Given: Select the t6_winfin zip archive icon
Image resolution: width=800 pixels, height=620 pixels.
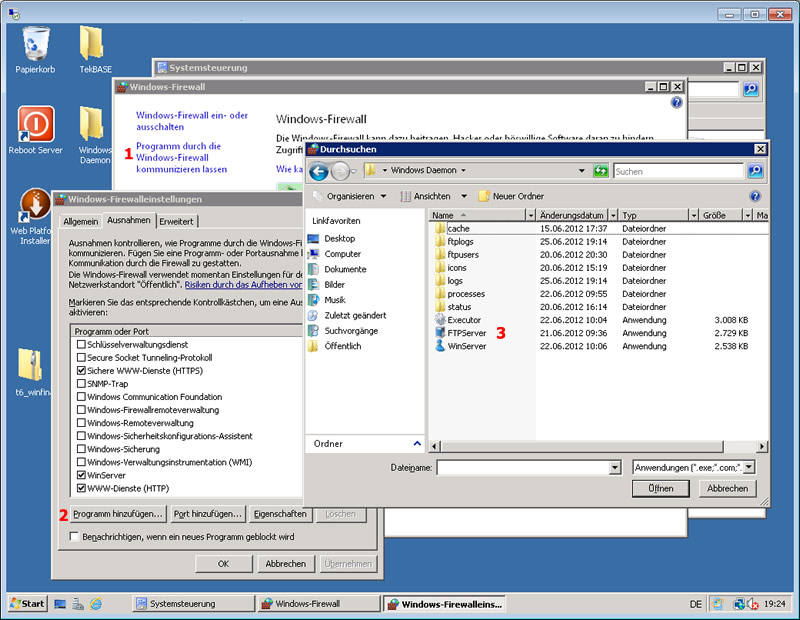Looking at the screenshot, I should (x=31, y=371).
